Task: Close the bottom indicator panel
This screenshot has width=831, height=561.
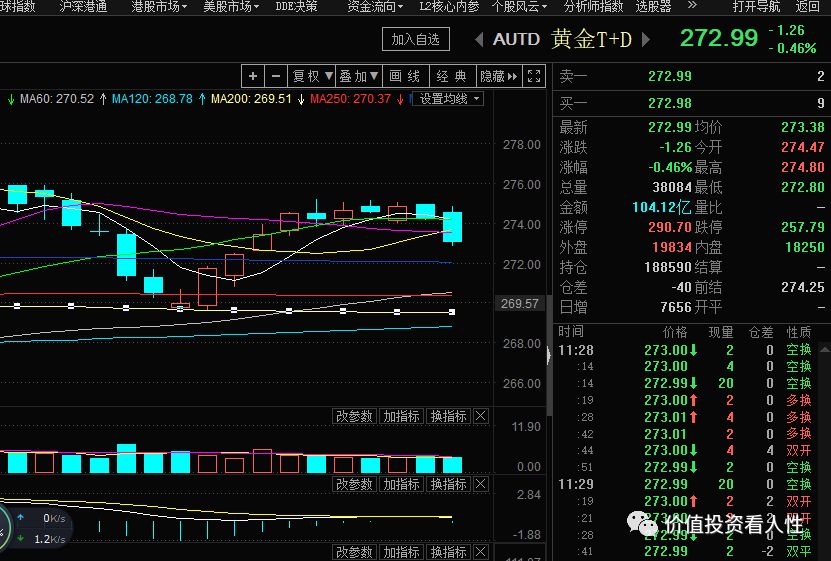Action: [x=481, y=552]
